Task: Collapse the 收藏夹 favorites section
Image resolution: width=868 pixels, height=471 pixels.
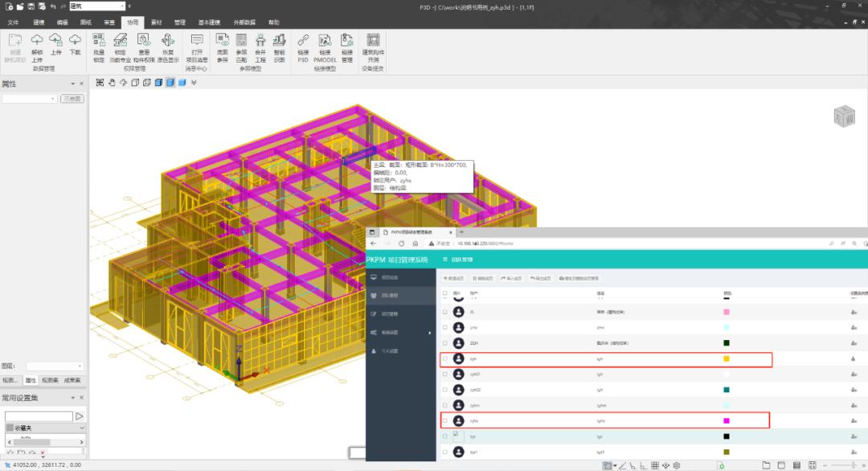Action: coord(81,428)
